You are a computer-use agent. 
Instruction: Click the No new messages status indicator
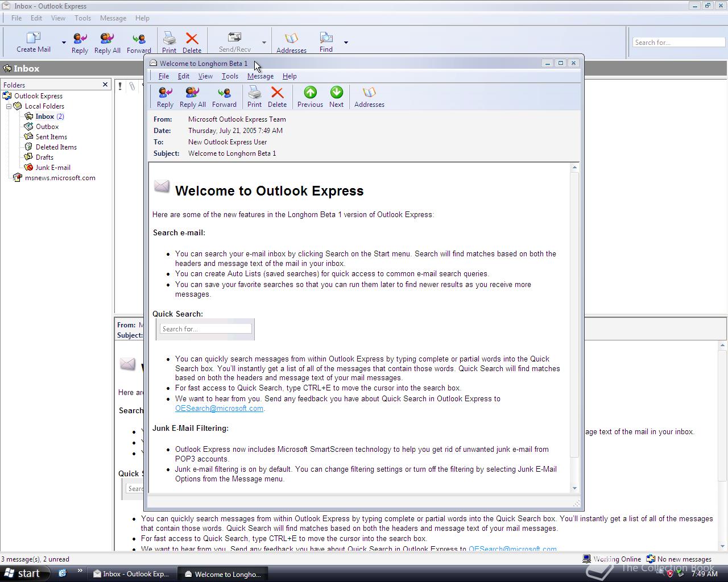[679, 559]
